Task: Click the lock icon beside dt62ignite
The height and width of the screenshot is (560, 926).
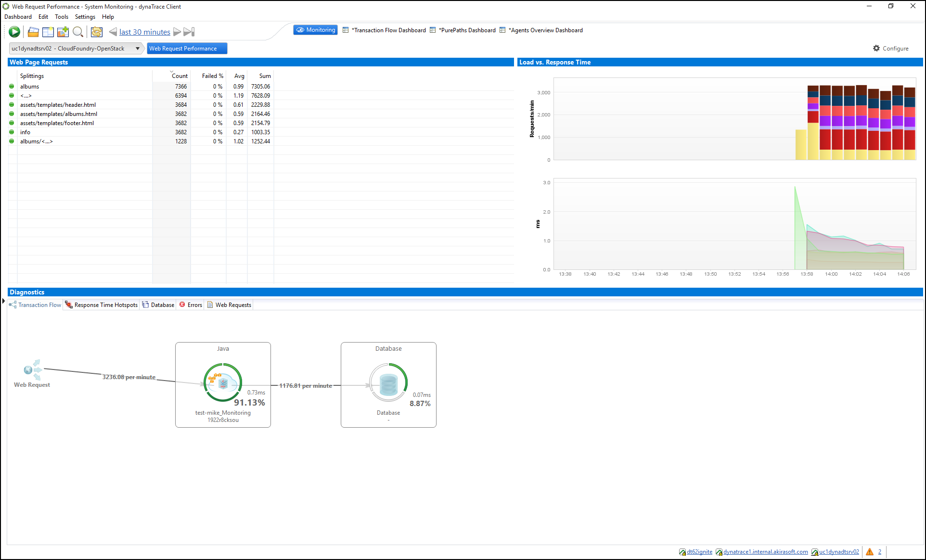Action: (682, 552)
